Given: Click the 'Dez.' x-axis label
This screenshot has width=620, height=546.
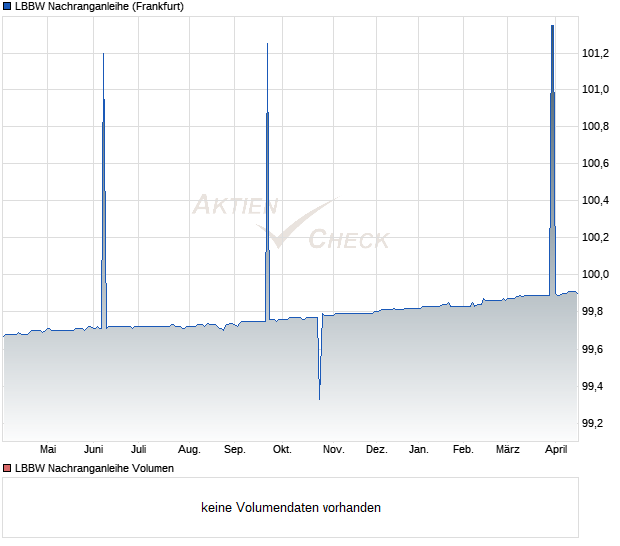Looking at the screenshot, I should [x=376, y=450].
